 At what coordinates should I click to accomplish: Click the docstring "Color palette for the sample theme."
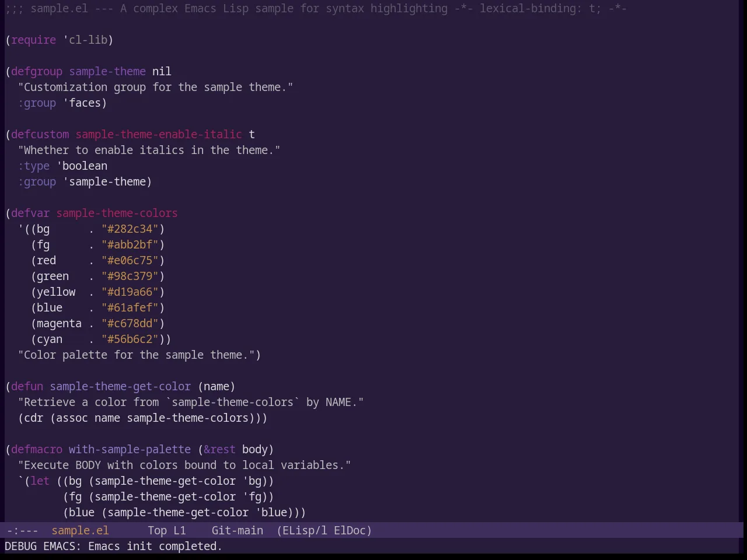click(x=136, y=355)
